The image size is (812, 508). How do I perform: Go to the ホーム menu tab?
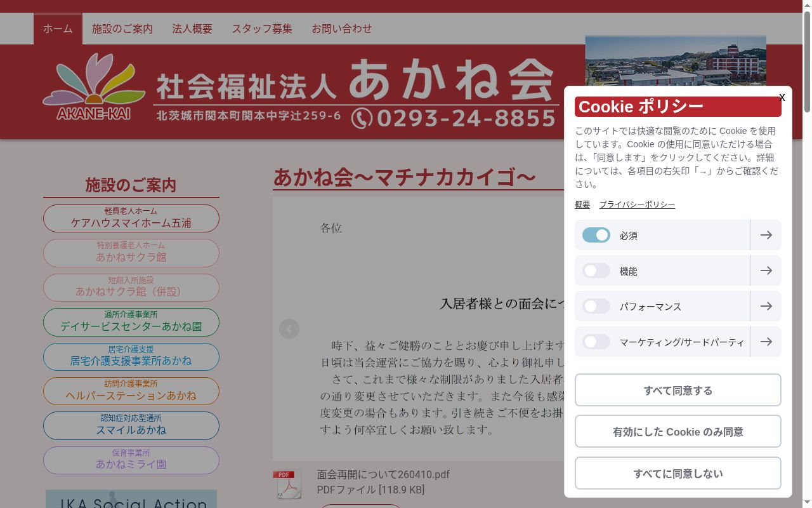click(x=58, y=29)
